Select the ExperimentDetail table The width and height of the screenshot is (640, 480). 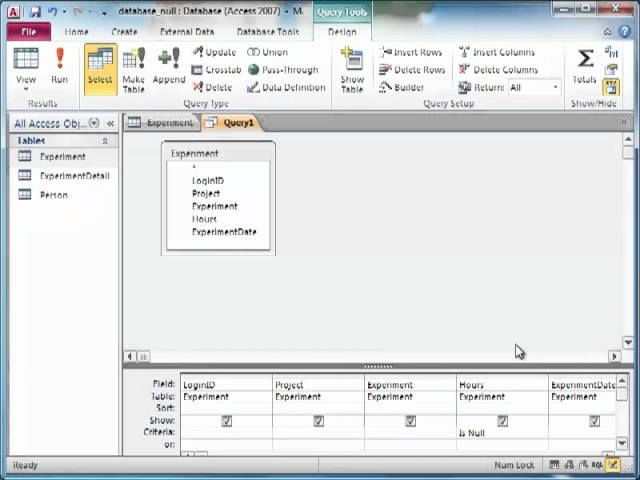pyautogui.click(x=64, y=176)
